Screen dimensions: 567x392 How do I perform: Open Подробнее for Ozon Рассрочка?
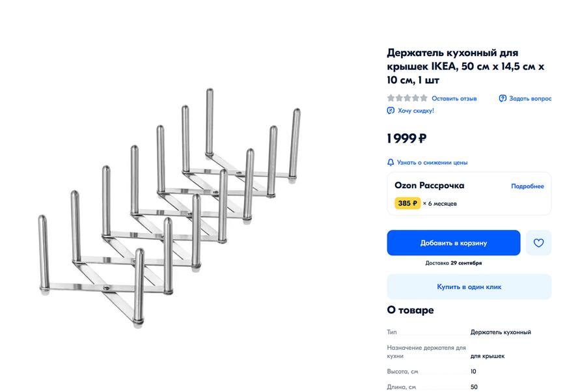[x=527, y=186]
